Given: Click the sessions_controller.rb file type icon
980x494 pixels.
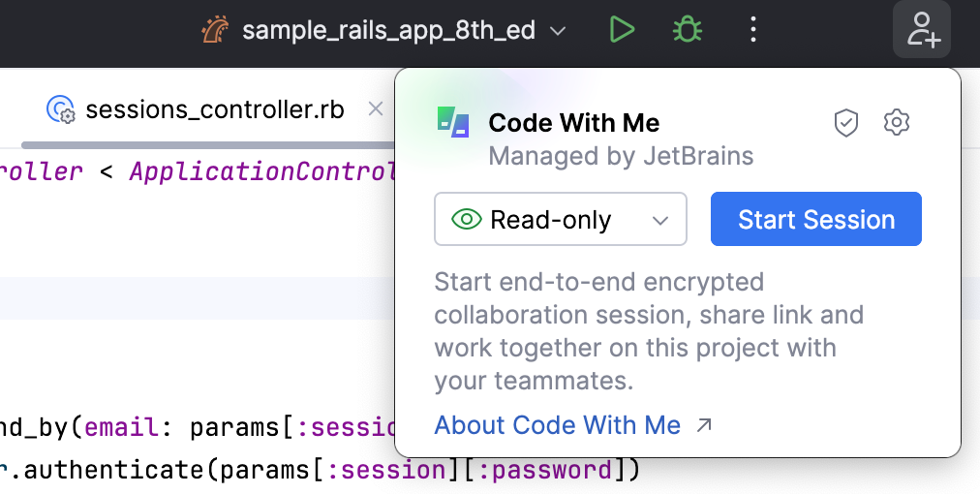Looking at the screenshot, I should pos(61,109).
